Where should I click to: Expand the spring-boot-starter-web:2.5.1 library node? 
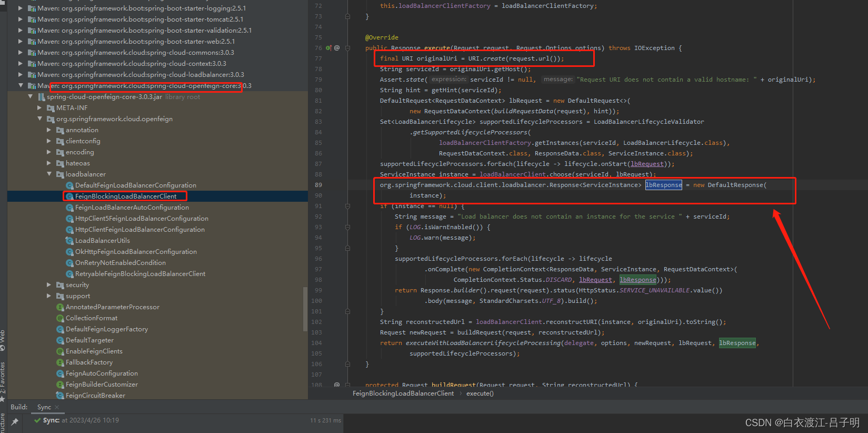(x=21, y=42)
